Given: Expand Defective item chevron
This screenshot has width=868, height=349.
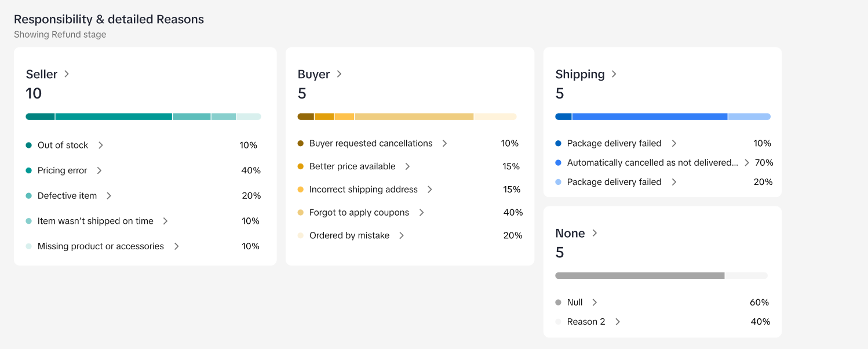Looking at the screenshot, I should (x=109, y=196).
